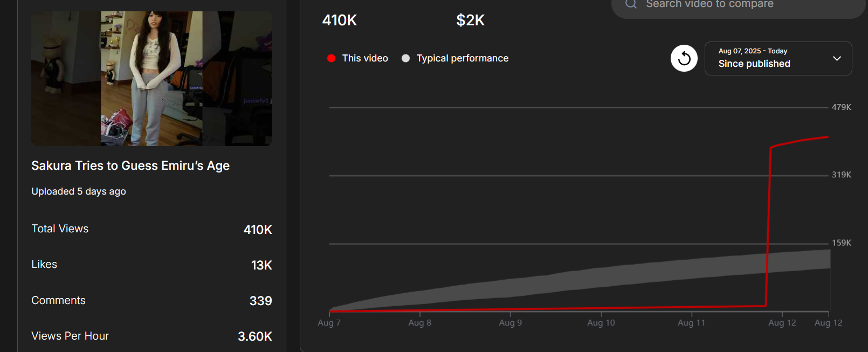The width and height of the screenshot is (868, 352).
Task: Select the 159K axis label
Action: [842, 243]
